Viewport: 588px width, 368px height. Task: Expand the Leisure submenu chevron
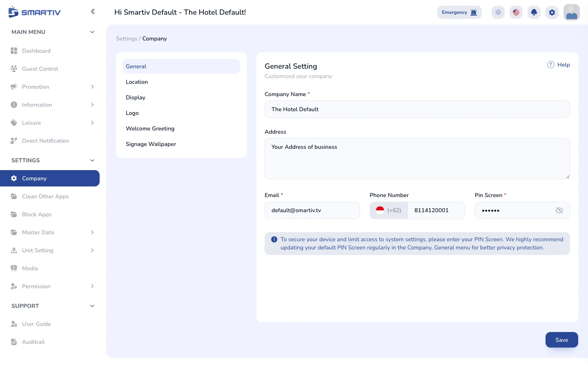coord(92,123)
